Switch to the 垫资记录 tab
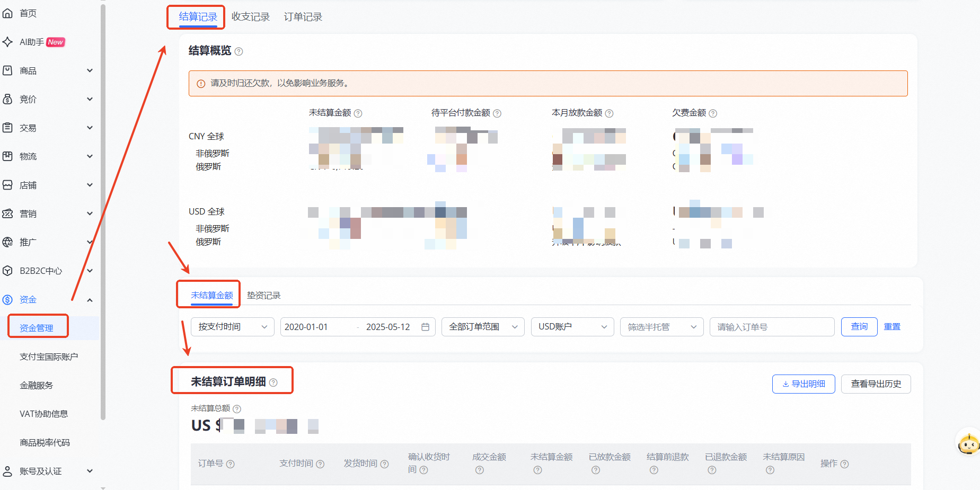Screen dimensions: 980x490 click(x=263, y=295)
